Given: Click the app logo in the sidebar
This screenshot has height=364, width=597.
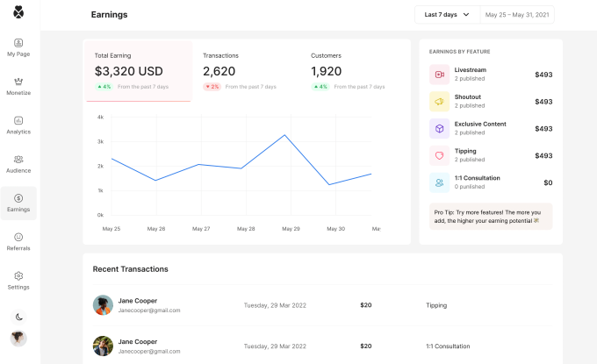Looking at the screenshot, I should coord(19,12).
